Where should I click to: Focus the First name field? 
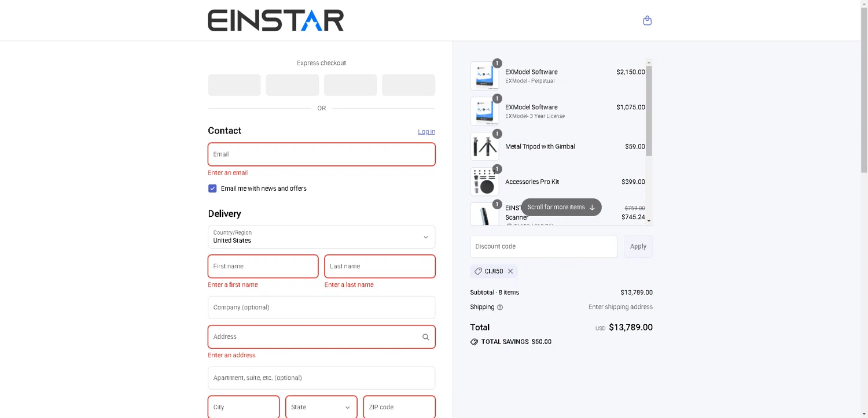pyautogui.click(x=263, y=267)
